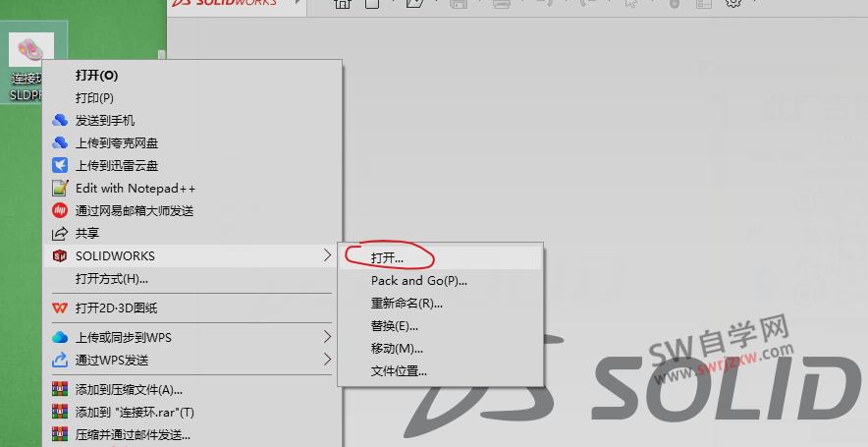Click the red NetEase mail master icon
Viewport: 868px width, 447px height.
[x=60, y=210]
